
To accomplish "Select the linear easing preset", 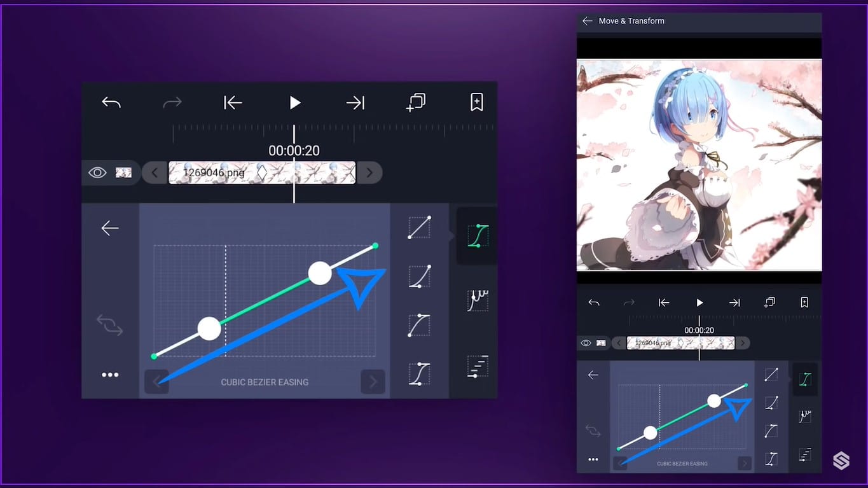I will point(419,228).
